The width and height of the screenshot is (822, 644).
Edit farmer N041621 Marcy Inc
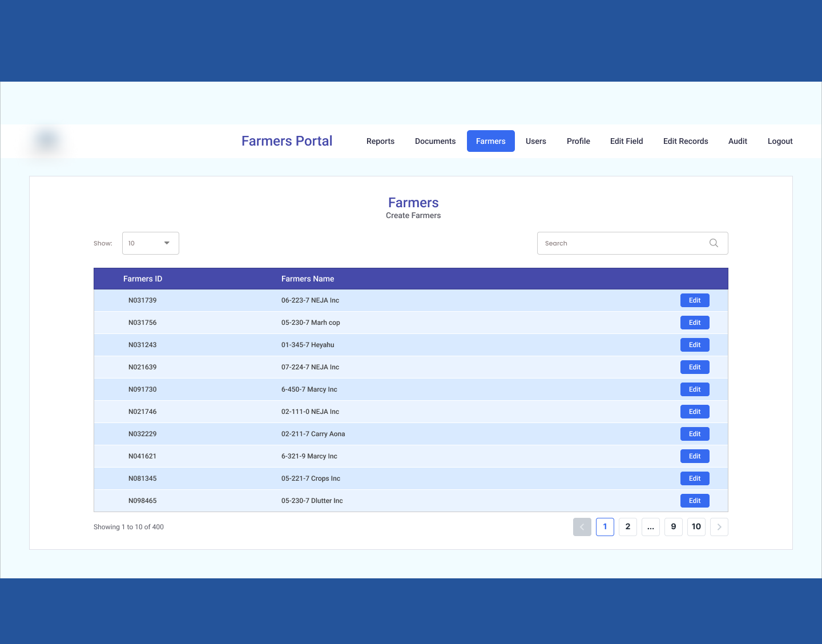click(695, 456)
